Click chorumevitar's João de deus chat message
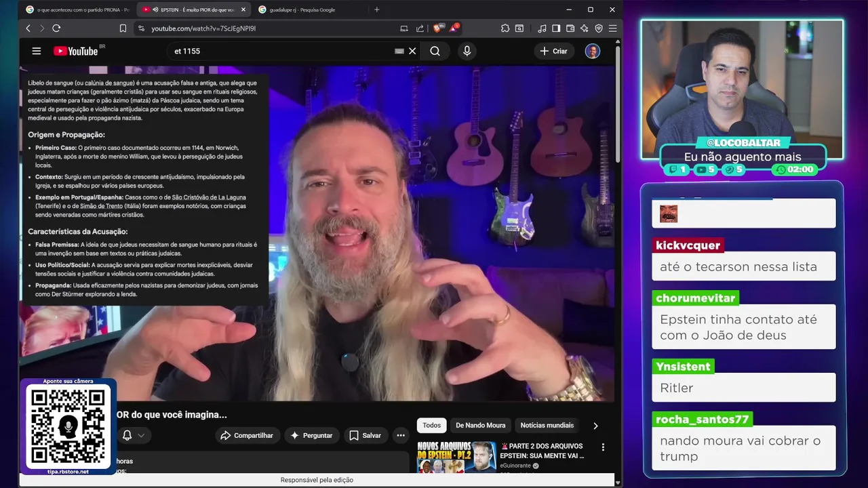Viewport: 868px width, 488px height. point(744,327)
